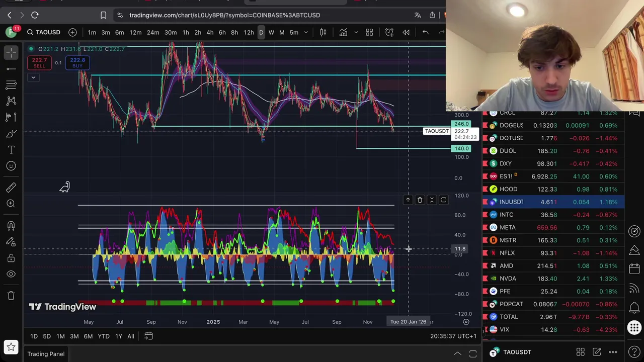Viewport: 644px width, 362px height.
Task: Open the products grid icon in right sidebar
Action: tap(634, 328)
